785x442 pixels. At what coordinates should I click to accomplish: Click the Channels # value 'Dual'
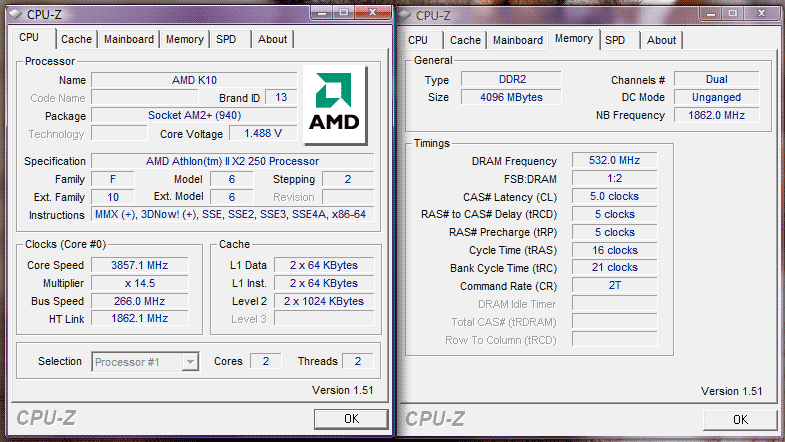[x=717, y=79]
